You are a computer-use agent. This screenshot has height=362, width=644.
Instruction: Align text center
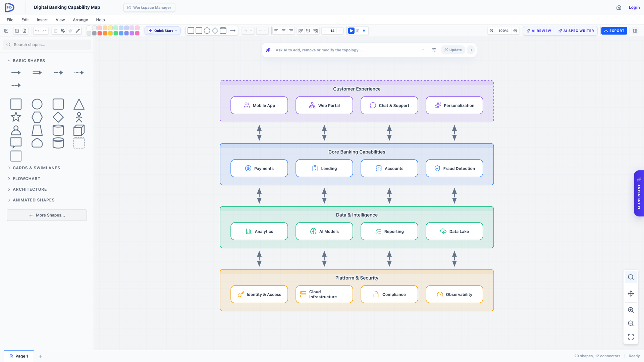pyautogui.click(x=283, y=31)
